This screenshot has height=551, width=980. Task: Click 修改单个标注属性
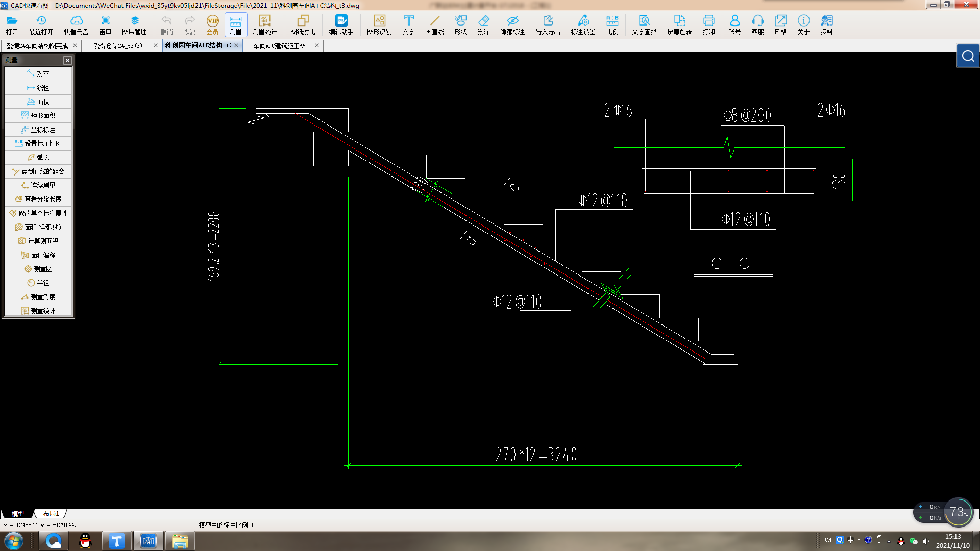38,213
